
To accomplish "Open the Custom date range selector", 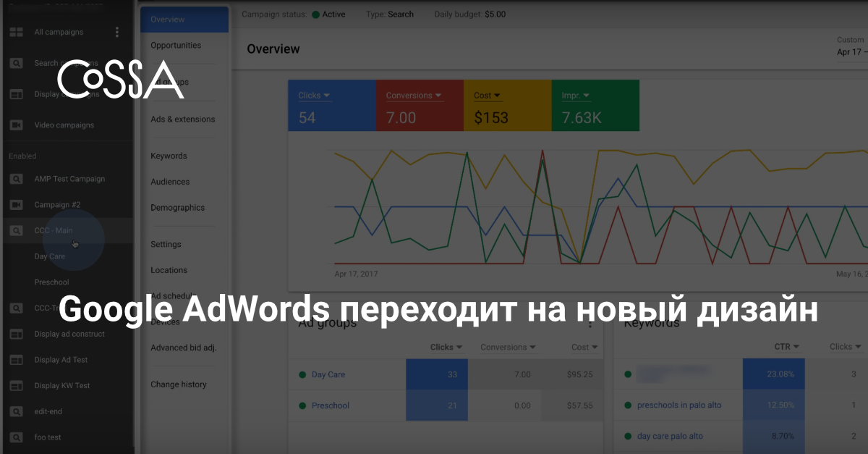I will pyautogui.click(x=852, y=46).
